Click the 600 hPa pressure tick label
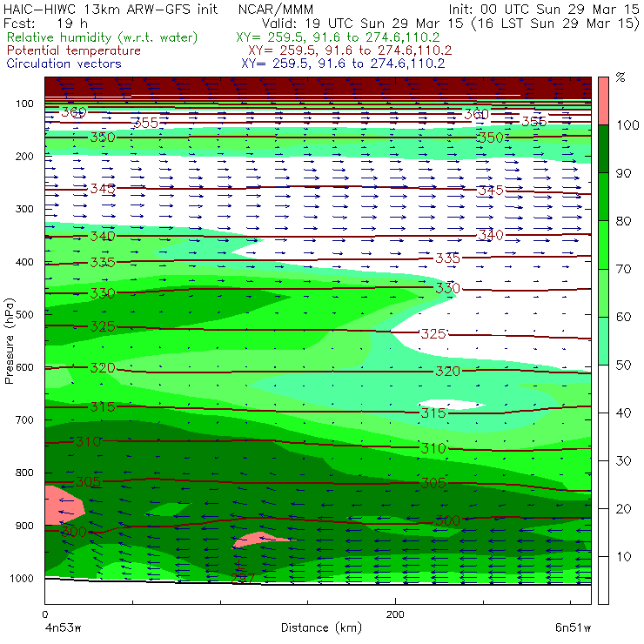644x644 pixels. 24,367
